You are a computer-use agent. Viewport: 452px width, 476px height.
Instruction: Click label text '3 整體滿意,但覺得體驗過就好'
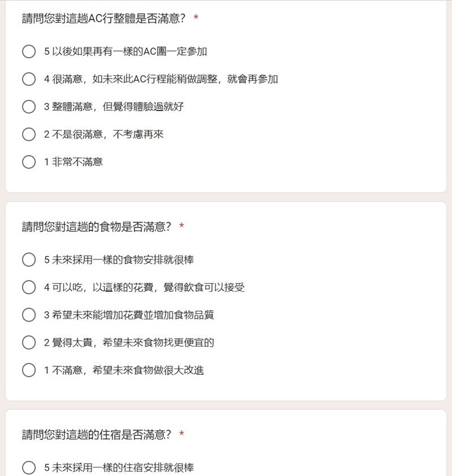[114, 106]
